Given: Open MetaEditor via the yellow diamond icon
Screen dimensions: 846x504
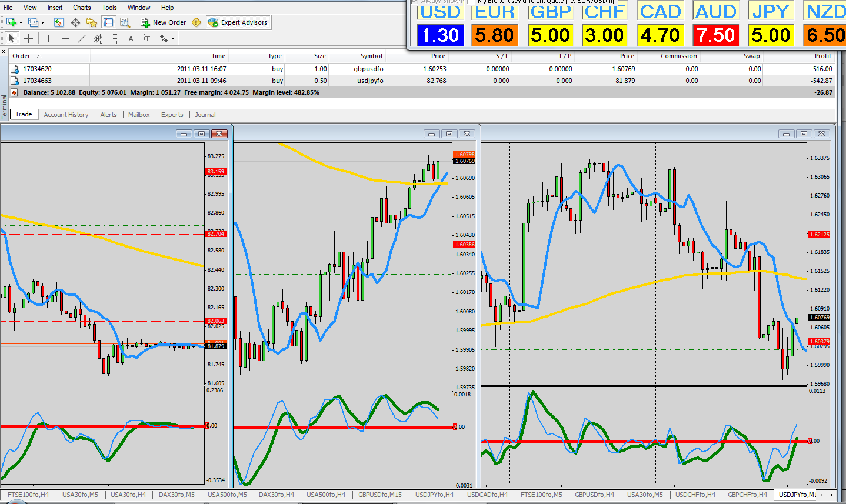Looking at the screenshot, I should 196,22.
